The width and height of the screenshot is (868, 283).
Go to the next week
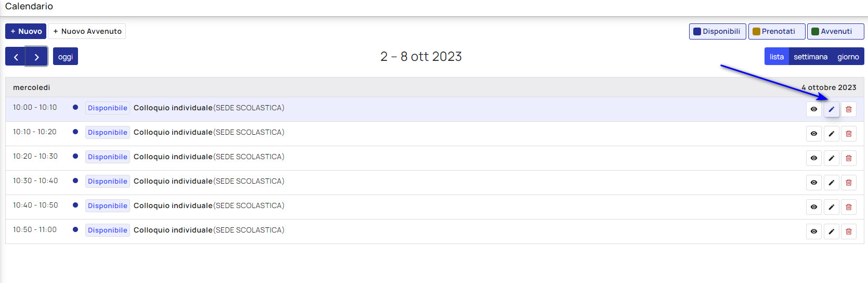(x=37, y=57)
